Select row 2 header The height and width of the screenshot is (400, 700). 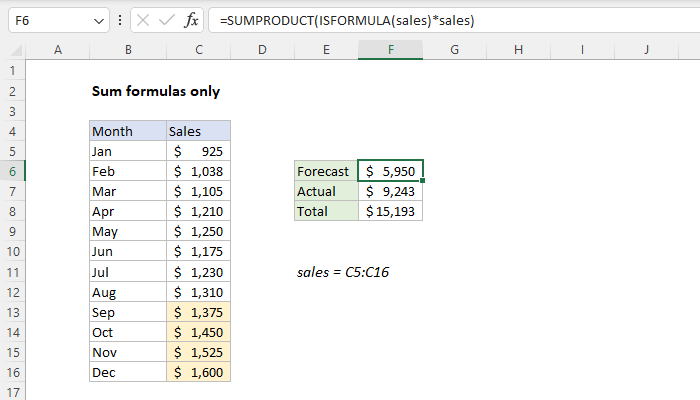(x=12, y=91)
